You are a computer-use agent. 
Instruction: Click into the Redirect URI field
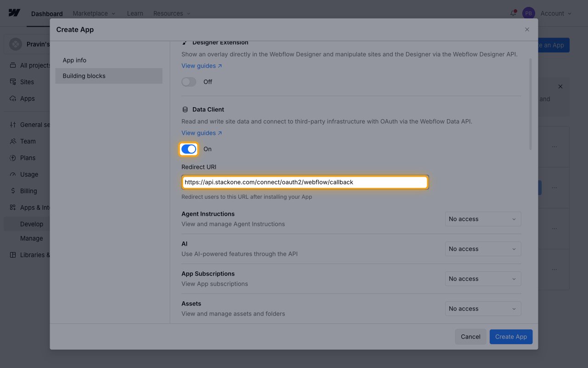pyautogui.click(x=305, y=182)
